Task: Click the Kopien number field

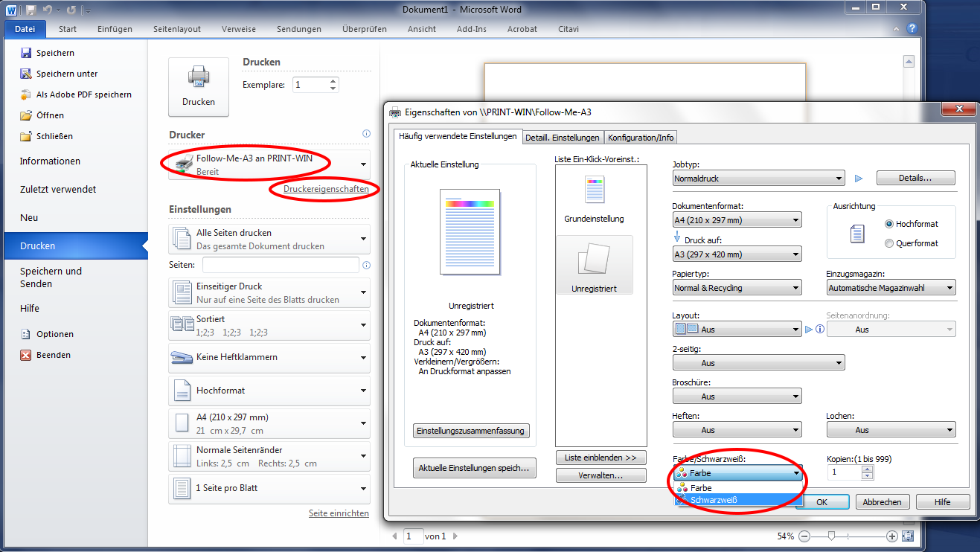Action: pos(844,472)
